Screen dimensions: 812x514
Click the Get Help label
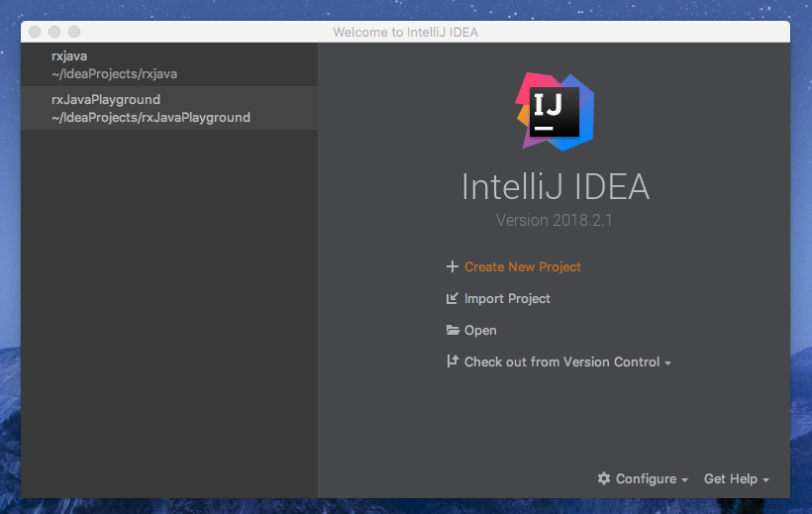(x=730, y=478)
